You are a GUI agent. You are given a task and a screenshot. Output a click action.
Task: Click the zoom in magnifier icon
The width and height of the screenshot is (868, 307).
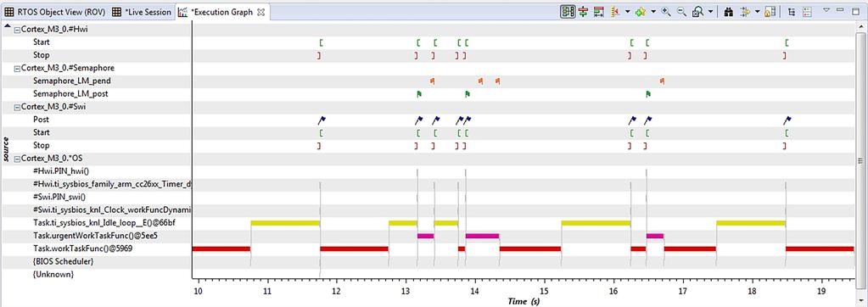[666, 11]
